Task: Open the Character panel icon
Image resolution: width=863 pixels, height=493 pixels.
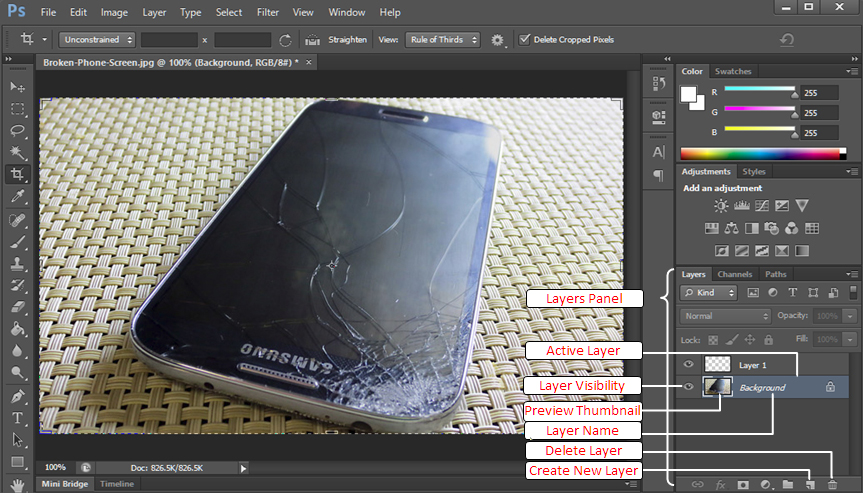Action: pos(658,152)
